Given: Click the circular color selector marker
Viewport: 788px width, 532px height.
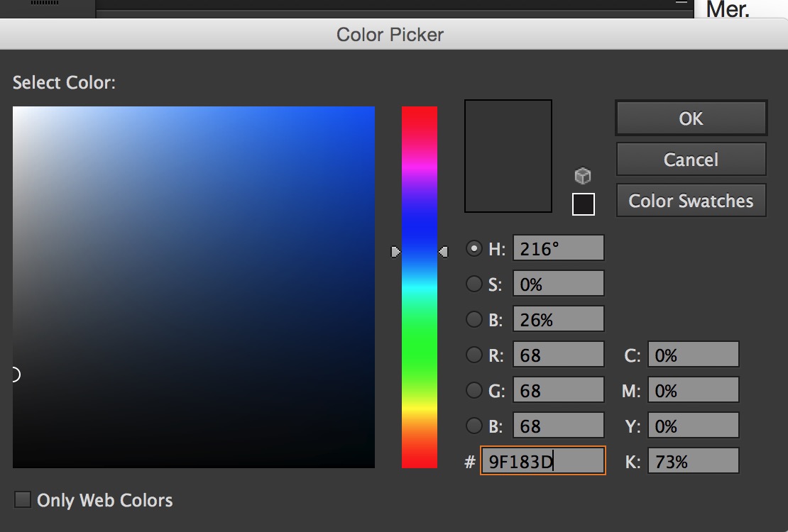Looking at the screenshot, I should tap(15, 375).
